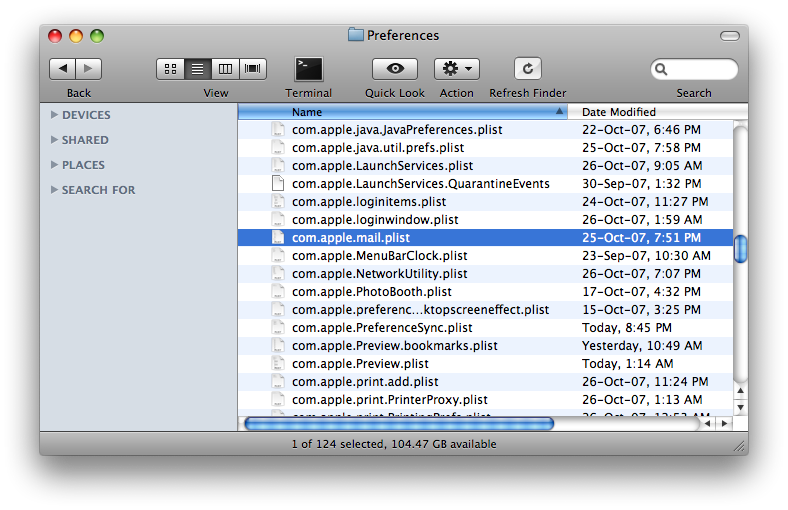
Task: Select com.apple.mail.plist row
Action: click(x=485, y=238)
